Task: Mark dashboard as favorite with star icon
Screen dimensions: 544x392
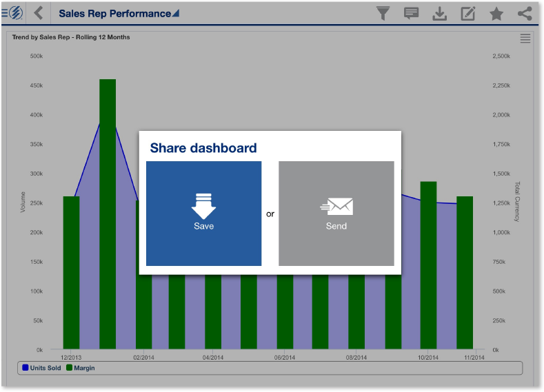Action: pos(496,14)
